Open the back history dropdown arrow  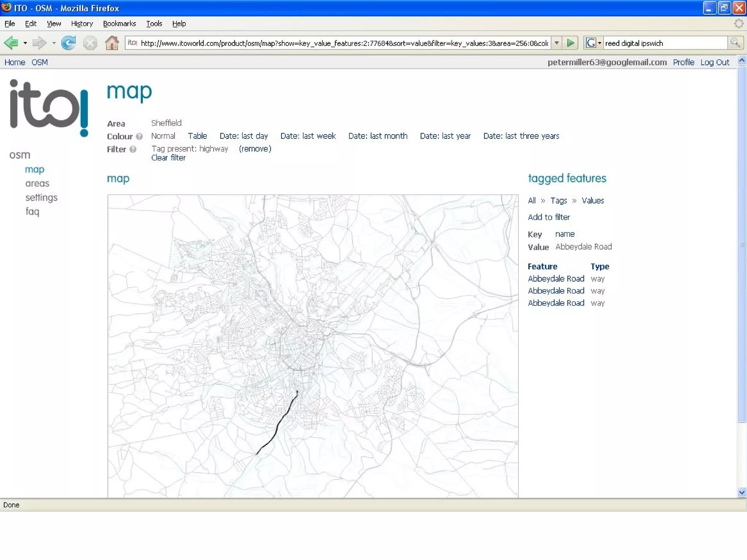[x=25, y=43]
